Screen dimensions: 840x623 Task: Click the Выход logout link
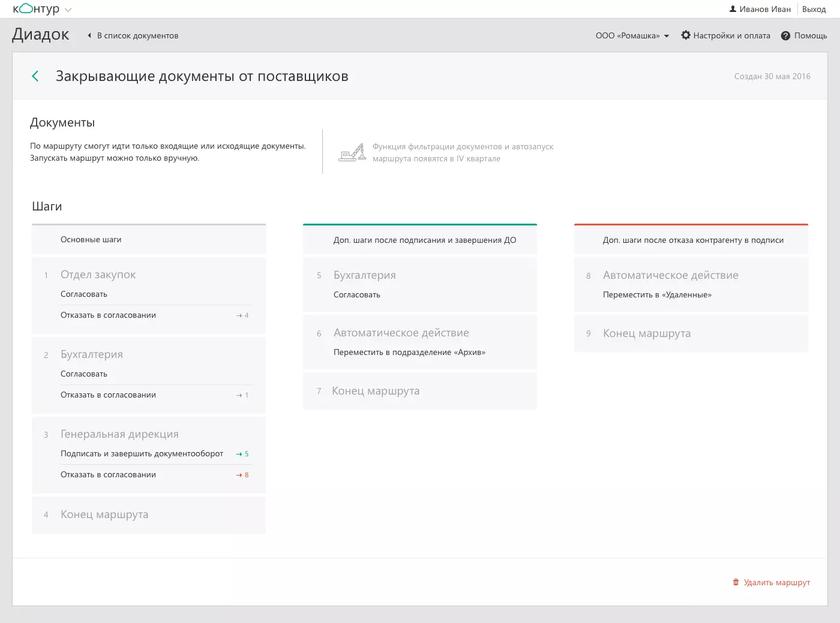(x=814, y=9)
